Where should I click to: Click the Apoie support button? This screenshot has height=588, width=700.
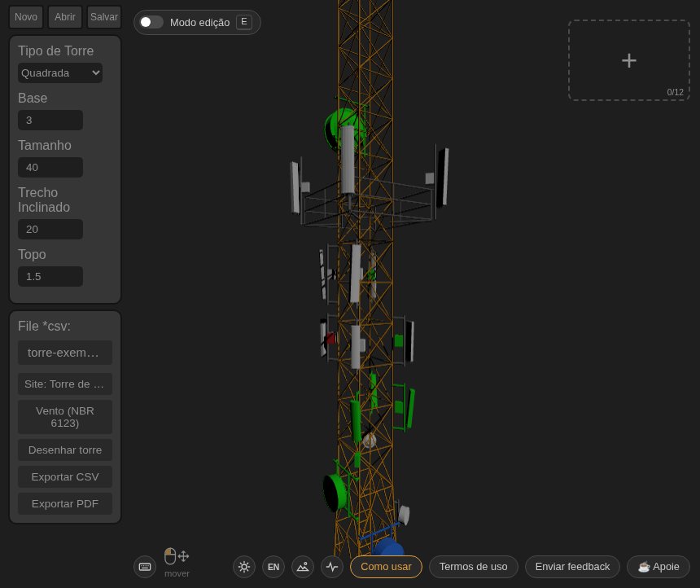click(x=658, y=567)
